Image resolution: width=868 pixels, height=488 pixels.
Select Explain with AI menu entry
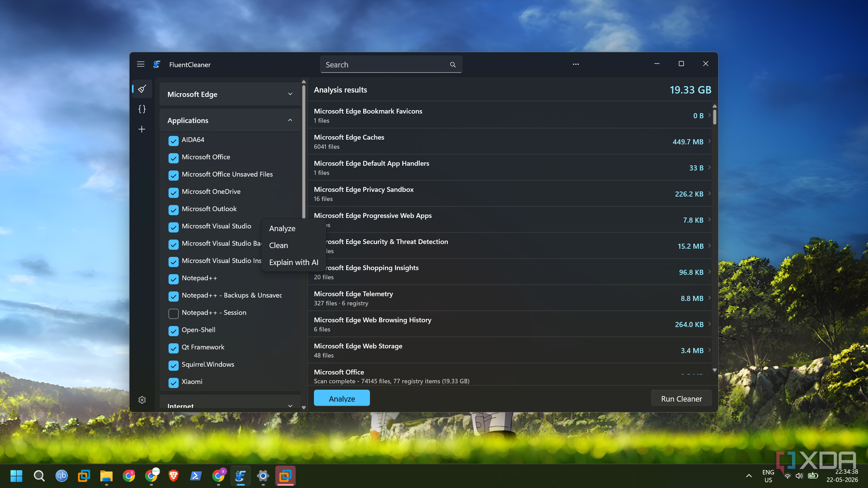tap(294, 262)
